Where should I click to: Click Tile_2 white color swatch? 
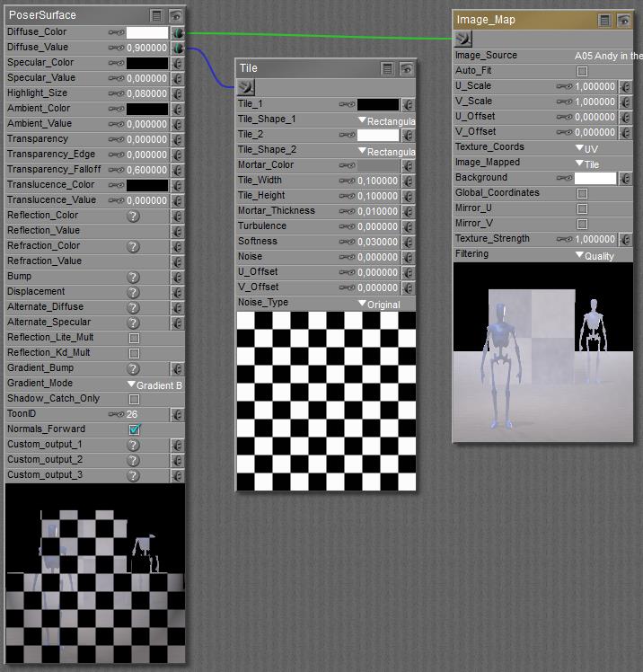(x=378, y=135)
